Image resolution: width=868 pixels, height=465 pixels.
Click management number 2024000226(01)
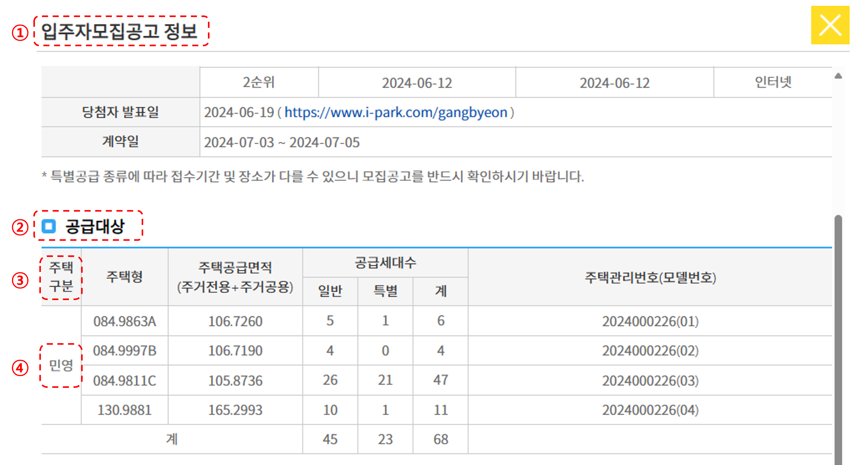point(650,321)
